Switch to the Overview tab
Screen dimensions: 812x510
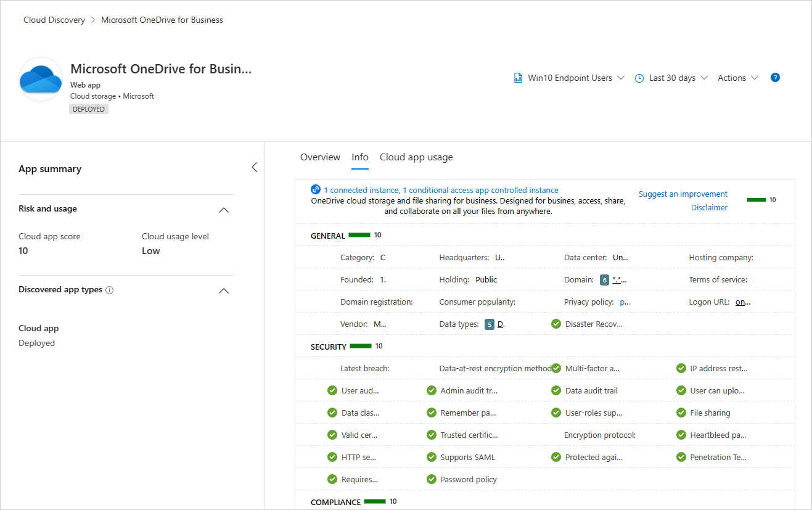[x=320, y=157]
